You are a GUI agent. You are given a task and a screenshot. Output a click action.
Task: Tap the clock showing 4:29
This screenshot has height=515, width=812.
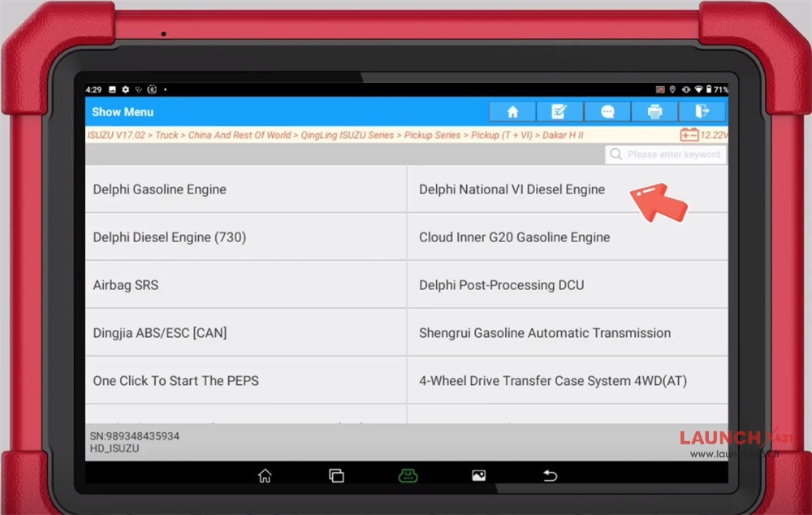click(x=93, y=89)
